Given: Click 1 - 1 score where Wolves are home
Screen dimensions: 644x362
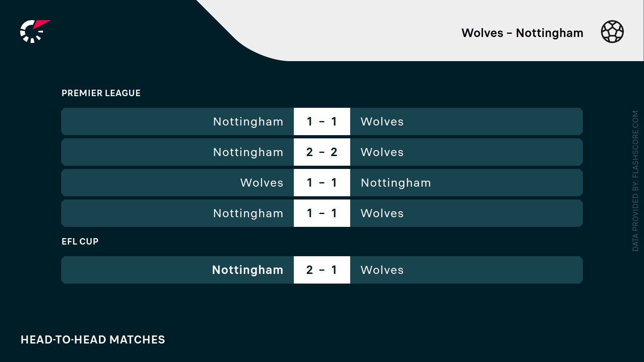Looking at the screenshot, I should [322, 183].
